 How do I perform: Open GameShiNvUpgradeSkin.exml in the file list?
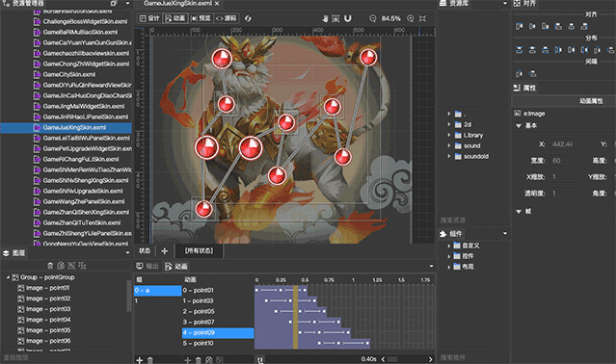click(83, 191)
